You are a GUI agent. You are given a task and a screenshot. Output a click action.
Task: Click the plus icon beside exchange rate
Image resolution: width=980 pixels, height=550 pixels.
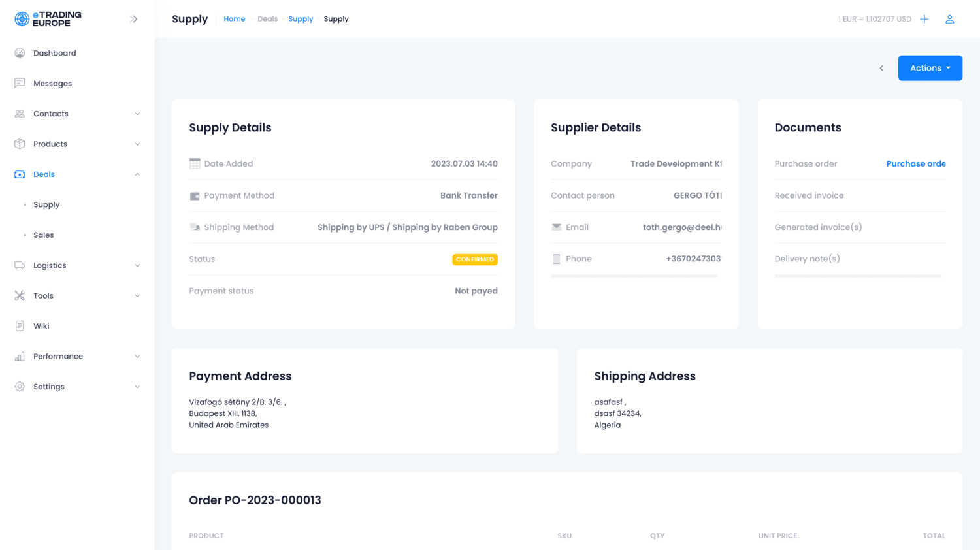tap(924, 19)
